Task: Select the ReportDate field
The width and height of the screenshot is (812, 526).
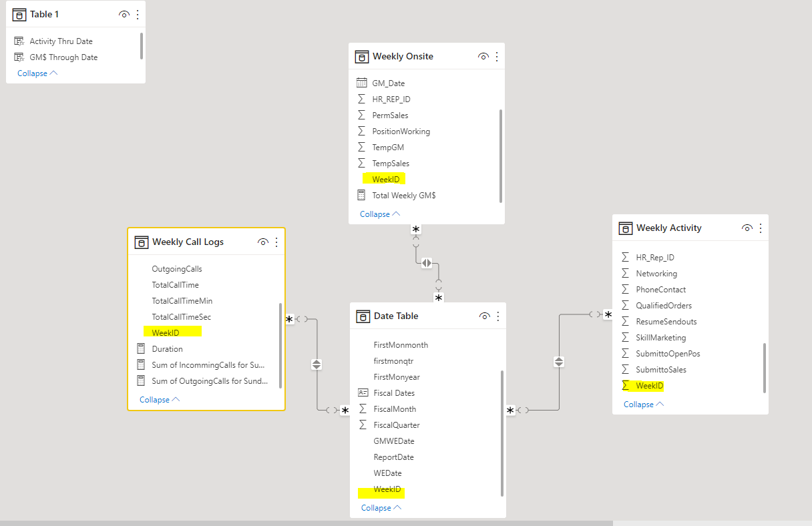Action: [x=393, y=457]
